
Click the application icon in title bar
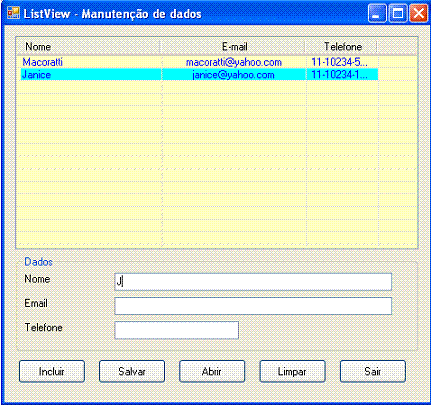(x=13, y=13)
